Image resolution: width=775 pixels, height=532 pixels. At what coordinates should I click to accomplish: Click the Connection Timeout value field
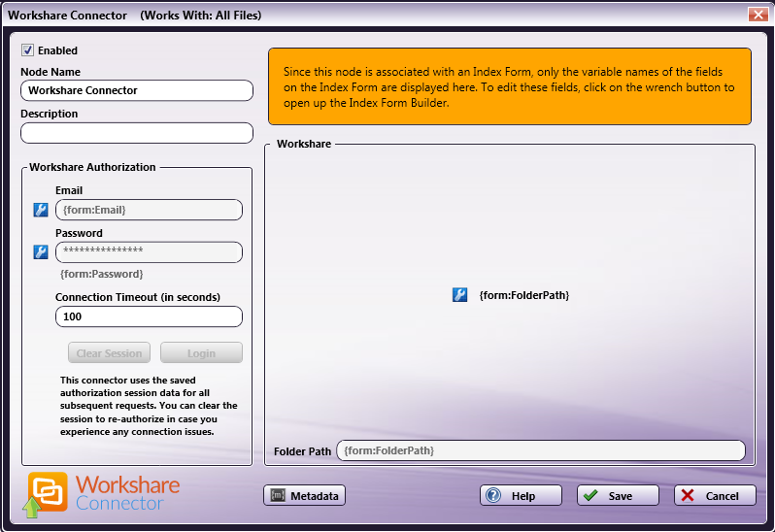[x=149, y=316]
